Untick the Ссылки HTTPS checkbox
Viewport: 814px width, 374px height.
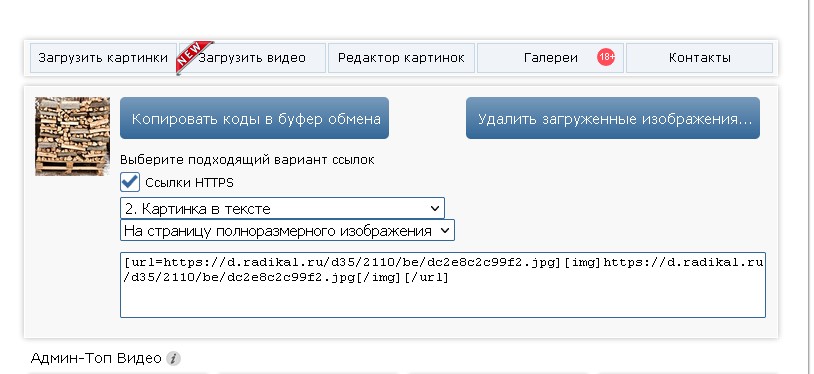[x=130, y=182]
